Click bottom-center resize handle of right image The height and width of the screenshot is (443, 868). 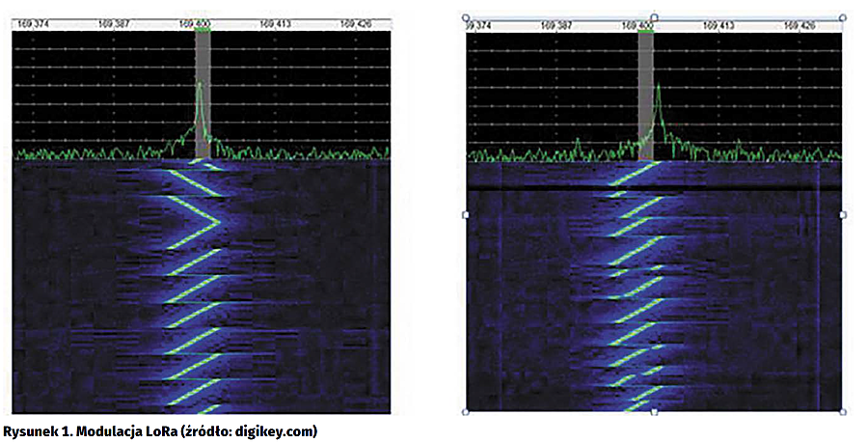coord(655,412)
